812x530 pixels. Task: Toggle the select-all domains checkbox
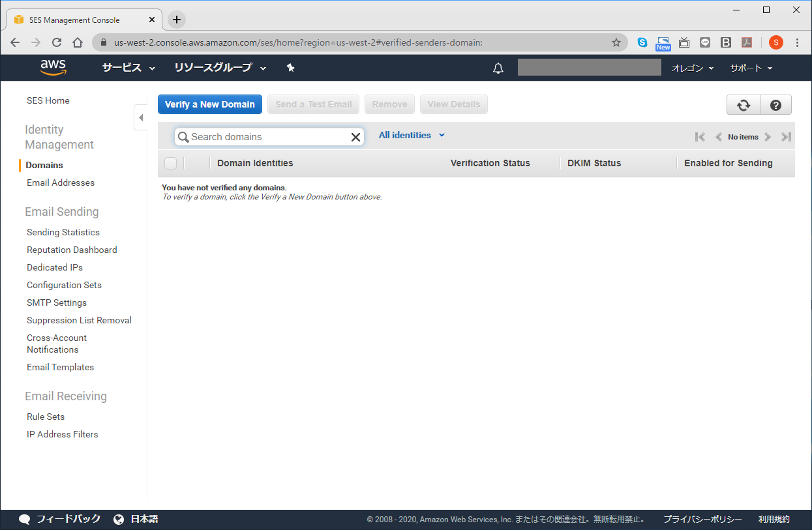tap(170, 163)
